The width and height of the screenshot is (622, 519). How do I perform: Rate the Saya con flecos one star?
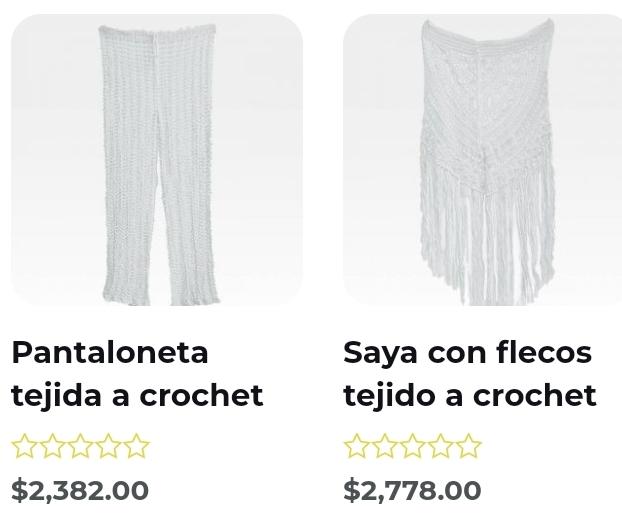pyautogui.click(x=357, y=446)
